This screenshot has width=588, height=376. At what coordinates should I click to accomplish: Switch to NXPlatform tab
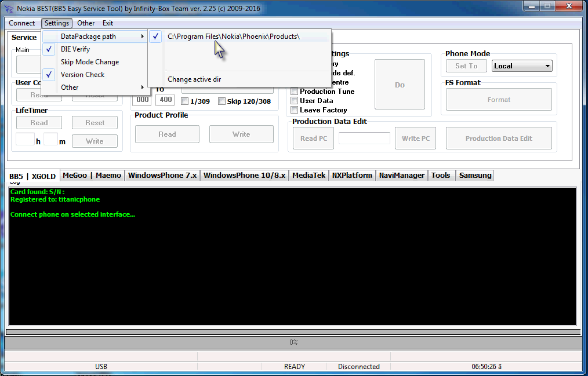(x=352, y=176)
